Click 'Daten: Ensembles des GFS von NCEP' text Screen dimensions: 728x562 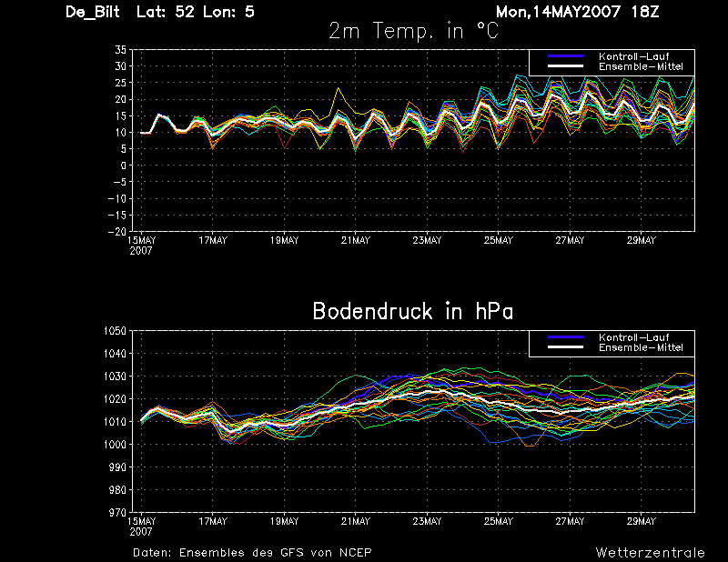click(x=252, y=552)
